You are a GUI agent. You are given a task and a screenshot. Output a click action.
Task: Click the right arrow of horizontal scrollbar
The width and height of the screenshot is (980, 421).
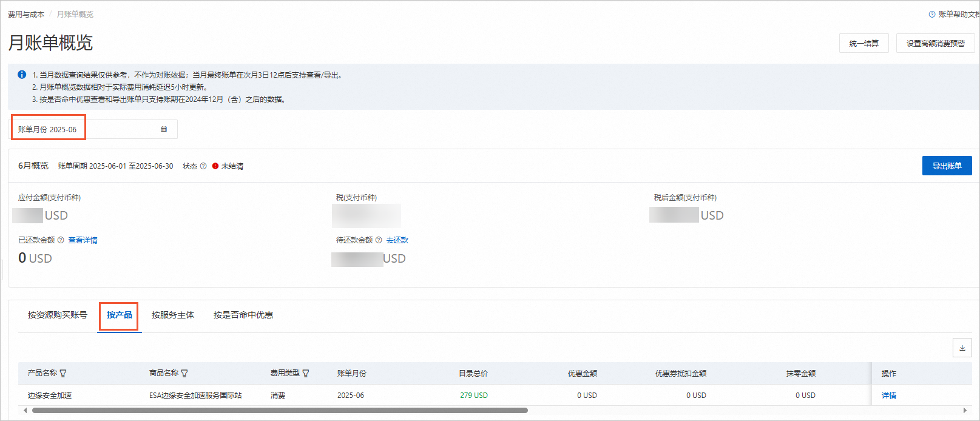point(965,411)
